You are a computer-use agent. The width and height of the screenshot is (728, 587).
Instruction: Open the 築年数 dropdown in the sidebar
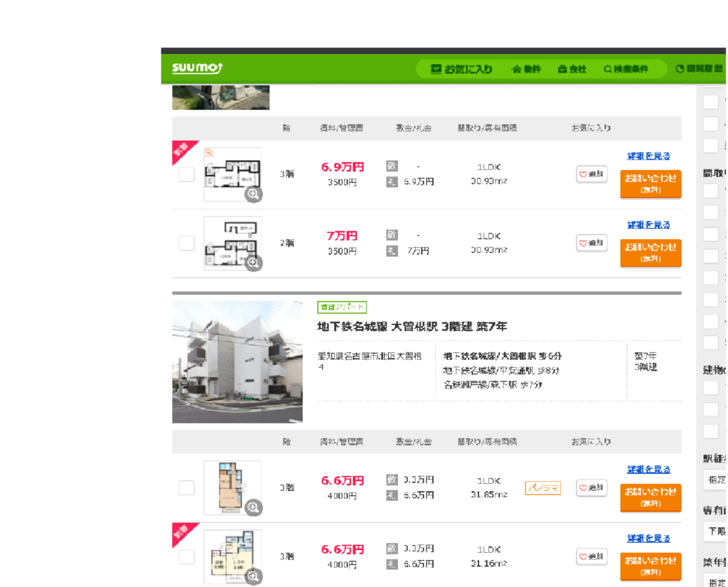click(x=715, y=581)
